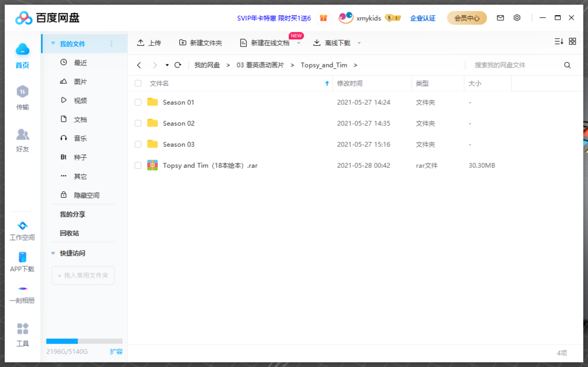
Task: Check the Topsy and Tim rar checkbox
Action: coord(138,165)
